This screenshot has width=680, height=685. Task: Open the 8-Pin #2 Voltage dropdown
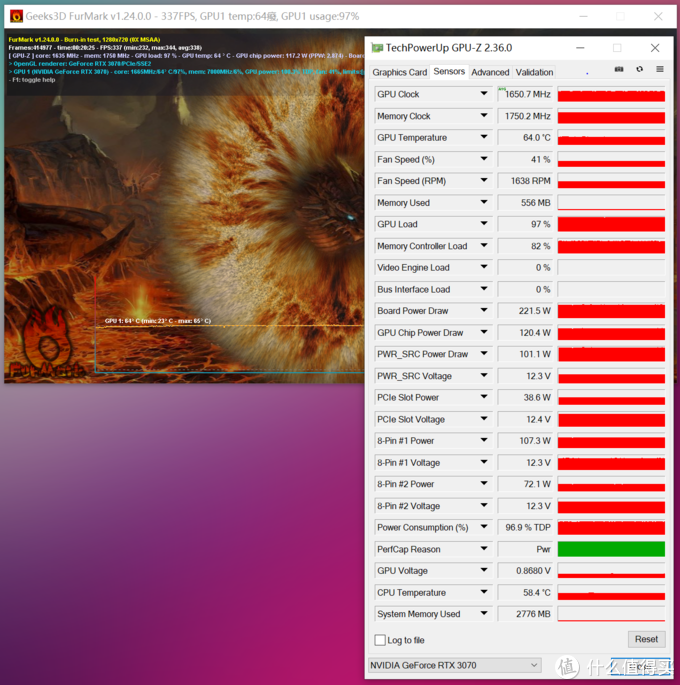pyautogui.click(x=484, y=505)
